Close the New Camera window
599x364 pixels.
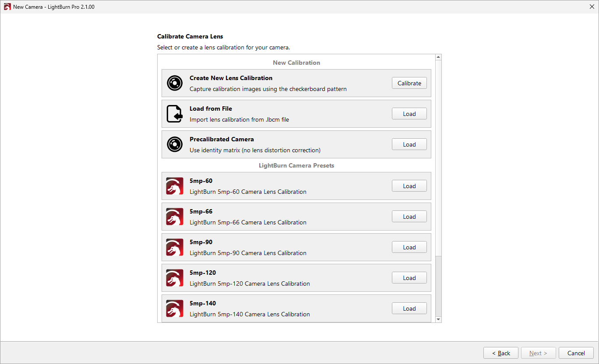click(592, 7)
